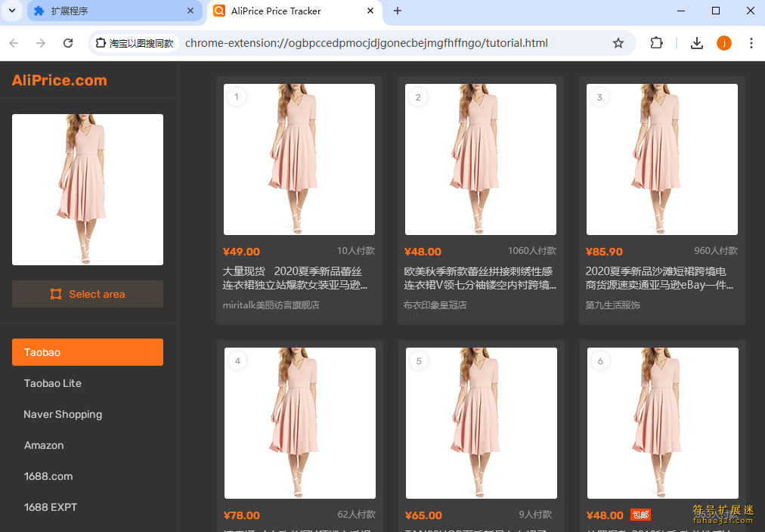Reload the page with refresh icon

(x=68, y=43)
